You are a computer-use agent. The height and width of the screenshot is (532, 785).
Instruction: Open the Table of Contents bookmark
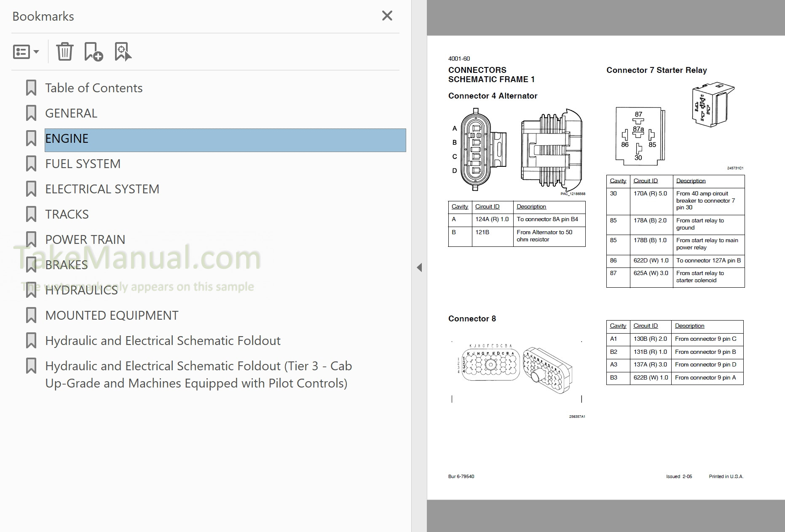(94, 88)
